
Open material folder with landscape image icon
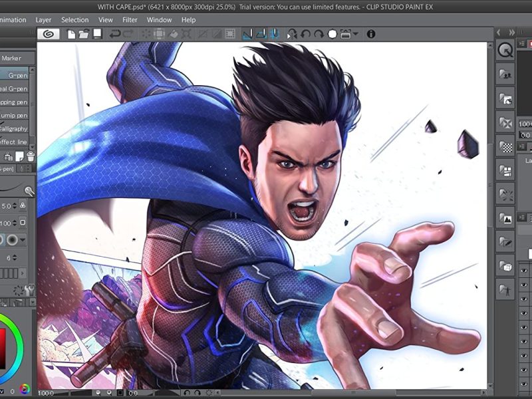coord(505,218)
